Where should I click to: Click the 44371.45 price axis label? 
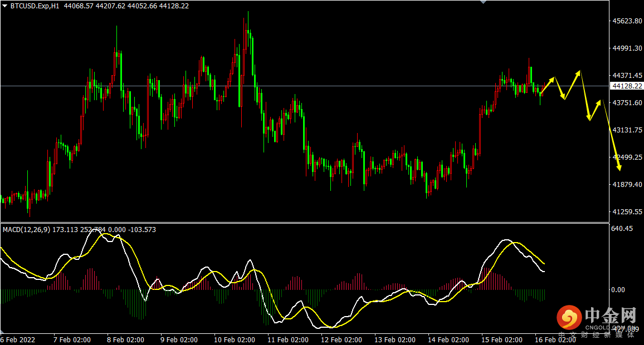pos(627,76)
